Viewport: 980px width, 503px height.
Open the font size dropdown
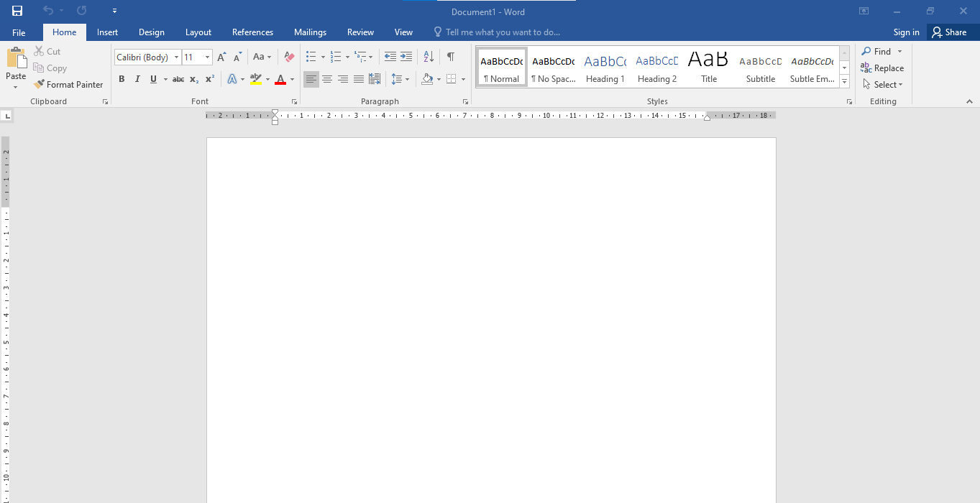click(208, 57)
